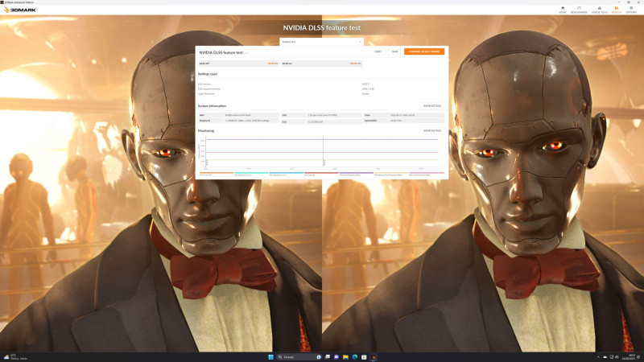Click Compare Result Online button
The height and width of the screenshot is (362, 644).
424,51
